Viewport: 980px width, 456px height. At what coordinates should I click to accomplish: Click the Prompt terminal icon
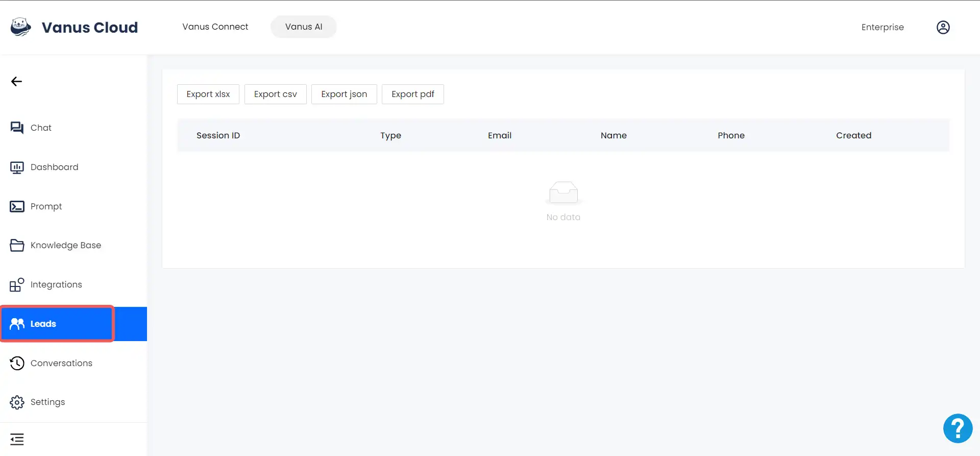(x=17, y=206)
